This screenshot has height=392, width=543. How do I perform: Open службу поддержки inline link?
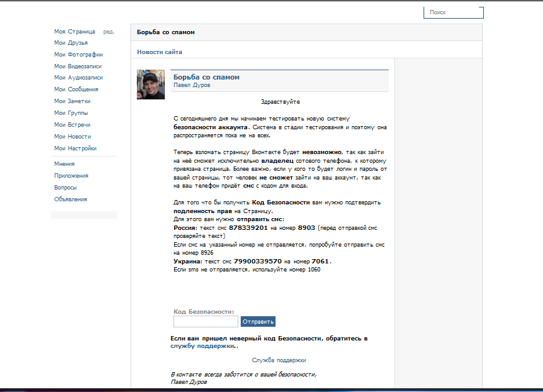tap(202, 346)
